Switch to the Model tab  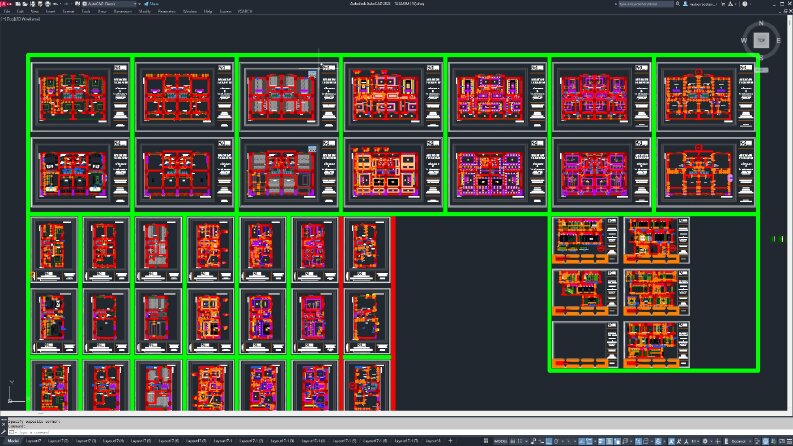click(13, 441)
